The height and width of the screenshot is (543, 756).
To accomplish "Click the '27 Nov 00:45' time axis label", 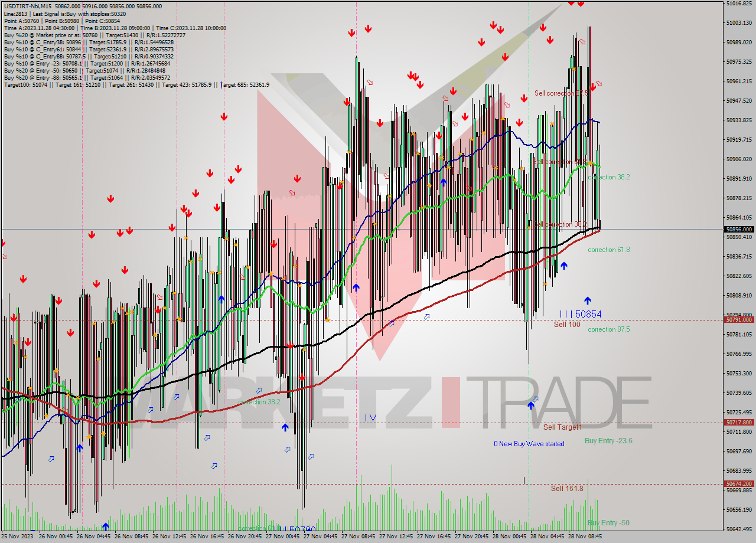I will 283,537.
